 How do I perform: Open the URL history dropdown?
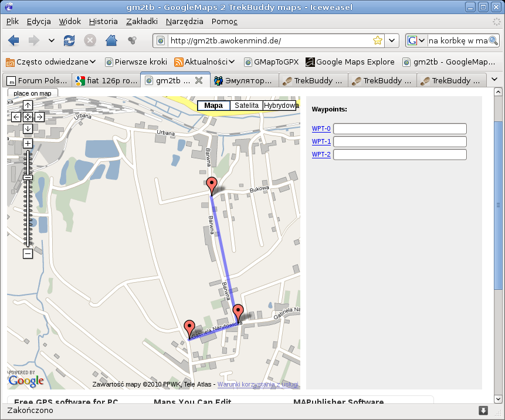click(x=392, y=40)
